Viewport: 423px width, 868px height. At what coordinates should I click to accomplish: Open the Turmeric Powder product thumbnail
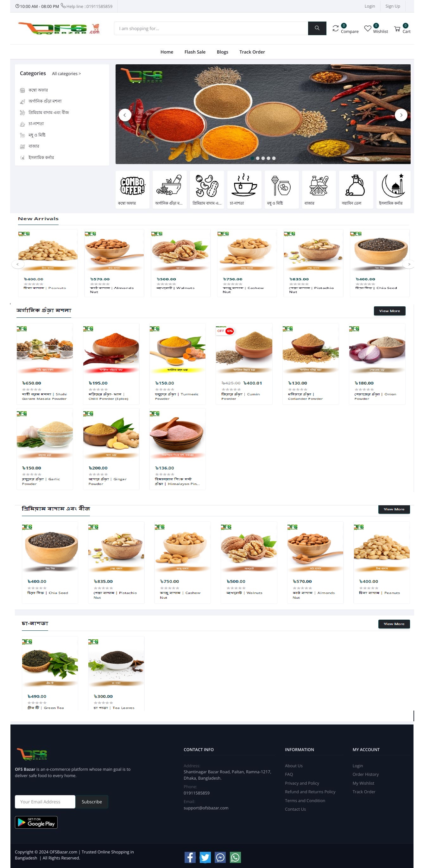pos(177,348)
